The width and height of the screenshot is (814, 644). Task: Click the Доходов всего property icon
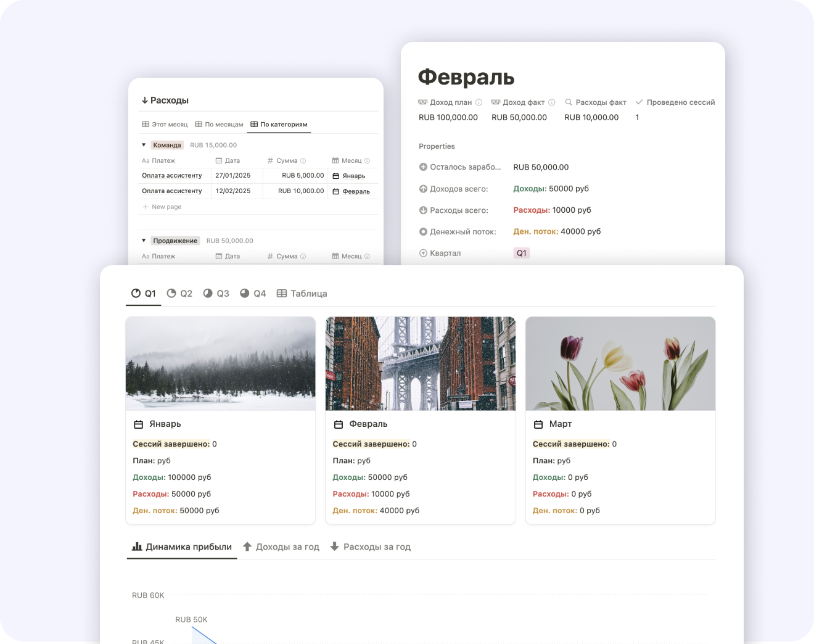[423, 189]
